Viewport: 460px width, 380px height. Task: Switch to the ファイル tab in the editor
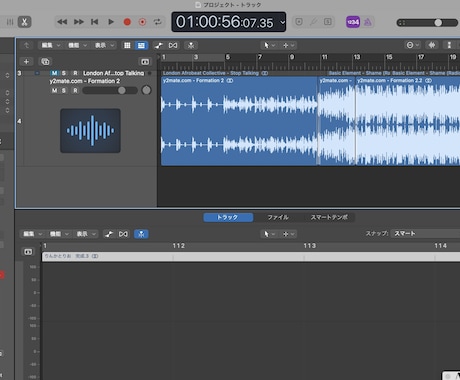coord(278,217)
